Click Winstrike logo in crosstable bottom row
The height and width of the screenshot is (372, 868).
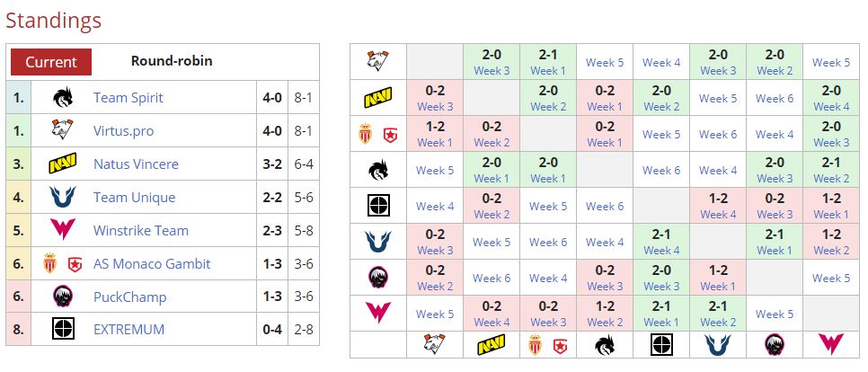(x=830, y=344)
